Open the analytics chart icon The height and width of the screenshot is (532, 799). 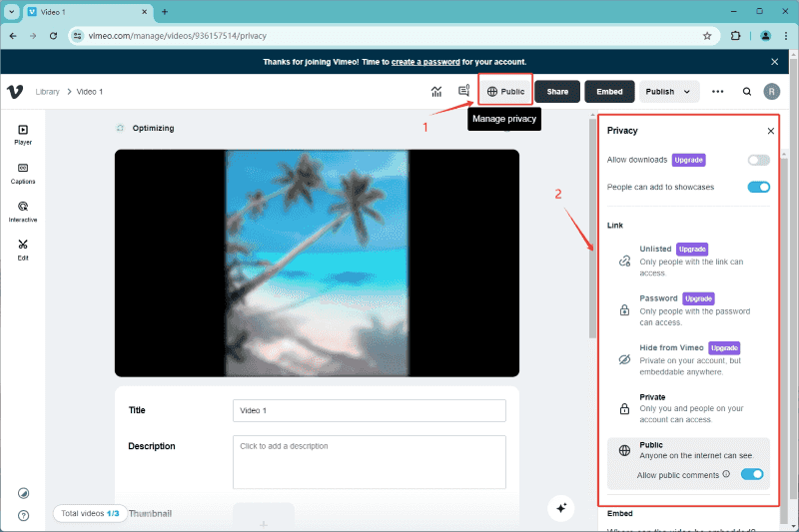436,92
